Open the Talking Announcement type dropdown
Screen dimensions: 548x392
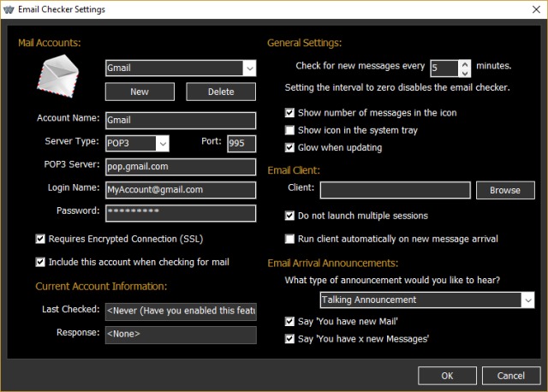[x=527, y=300]
